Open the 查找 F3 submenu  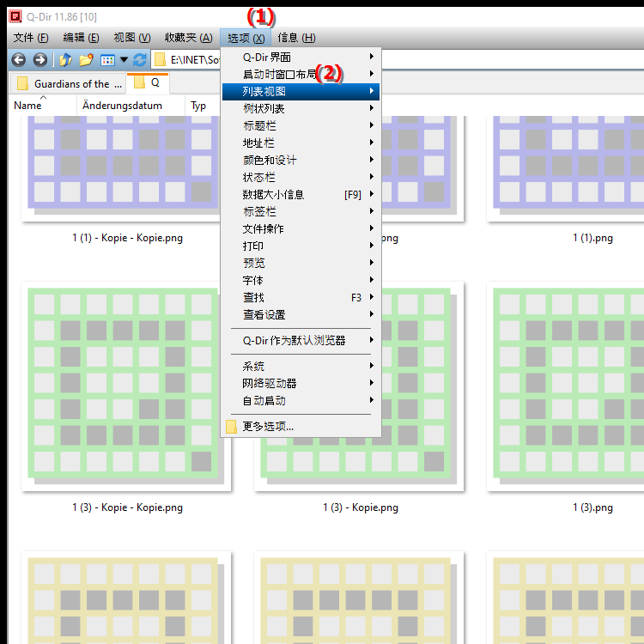301,297
